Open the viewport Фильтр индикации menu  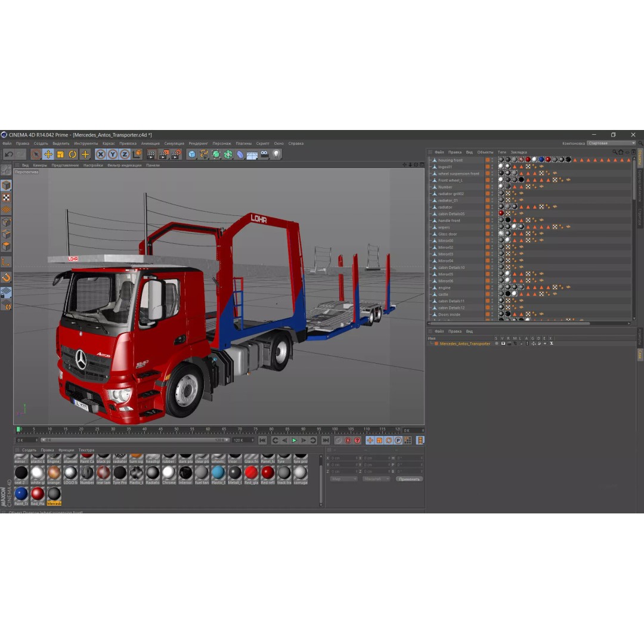pyautogui.click(x=124, y=165)
